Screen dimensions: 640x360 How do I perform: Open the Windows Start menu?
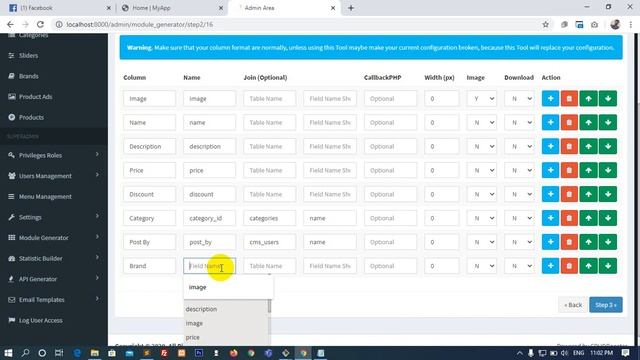tap(8, 353)
